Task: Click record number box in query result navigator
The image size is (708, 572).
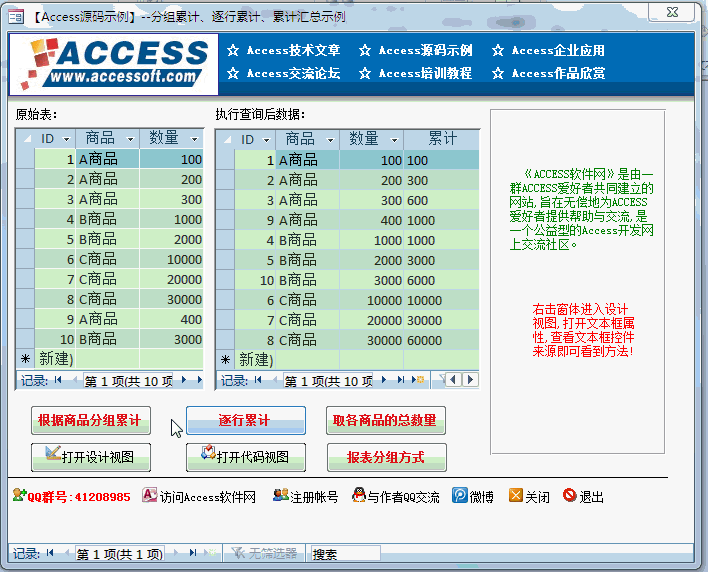Action: coord(328,381)
